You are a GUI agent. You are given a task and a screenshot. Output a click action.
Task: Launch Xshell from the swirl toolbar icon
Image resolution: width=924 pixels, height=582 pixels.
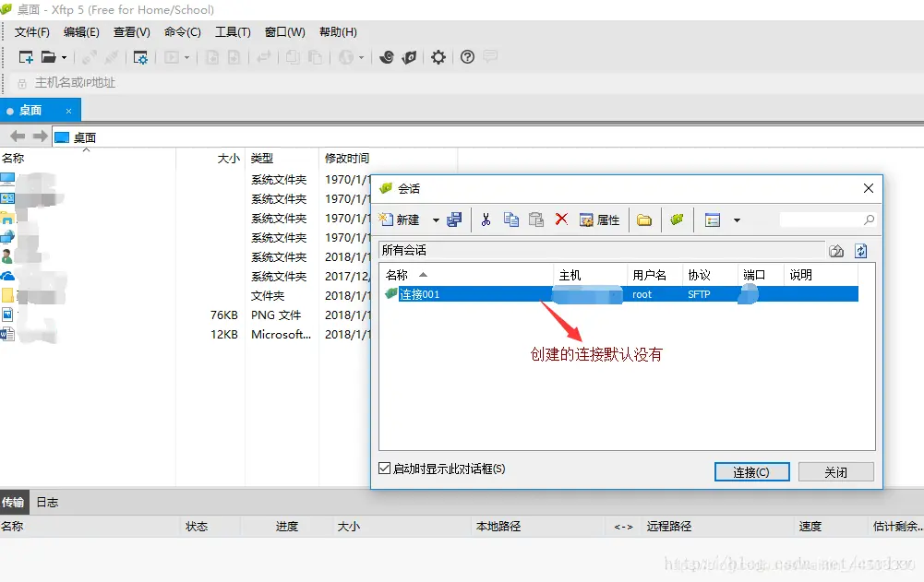387,57
